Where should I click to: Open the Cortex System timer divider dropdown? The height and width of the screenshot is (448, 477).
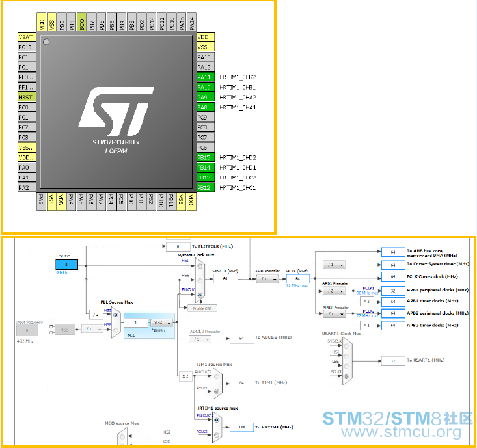coord(334,265)
